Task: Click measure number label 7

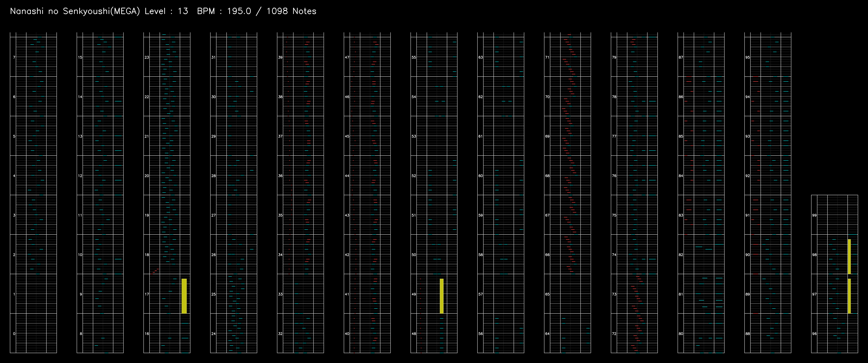Action: pyautogui.click(x=14, y=57)
